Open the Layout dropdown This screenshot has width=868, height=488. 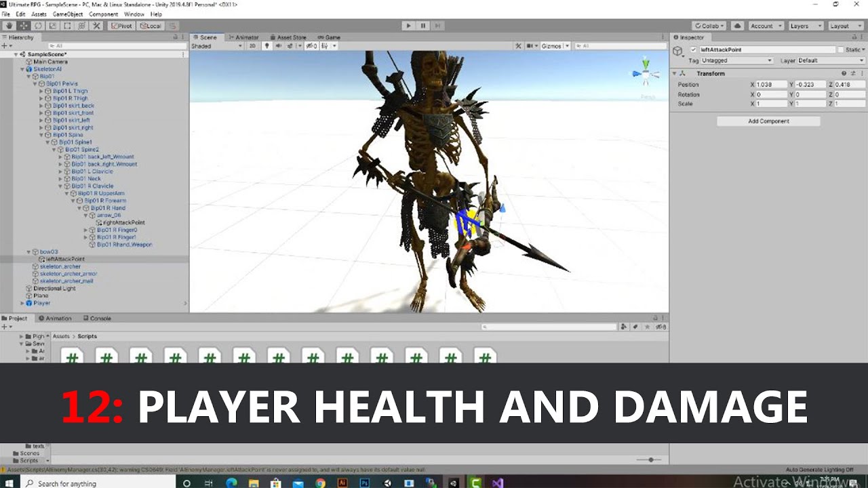point(845,26)
